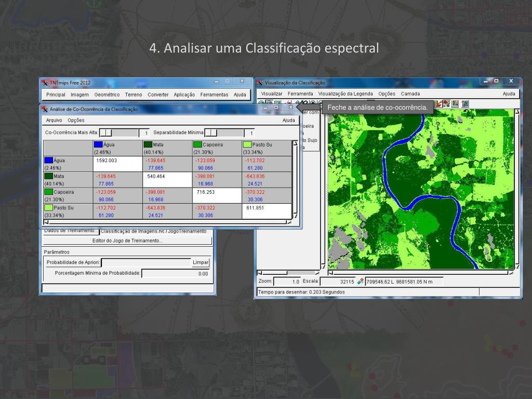Viewport: 532px width, 399px height.
Task: Click the GPS icon beside the Escala field
Action: pos(361,281)
